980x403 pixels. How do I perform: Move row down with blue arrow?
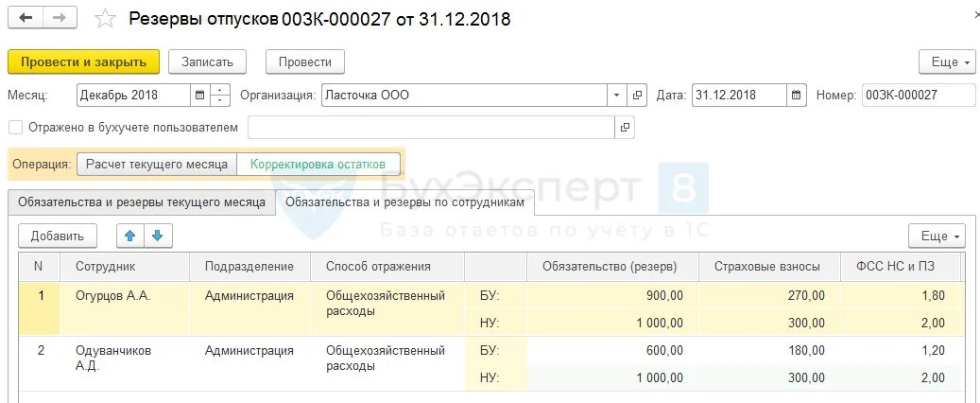(x=158, y=236)
